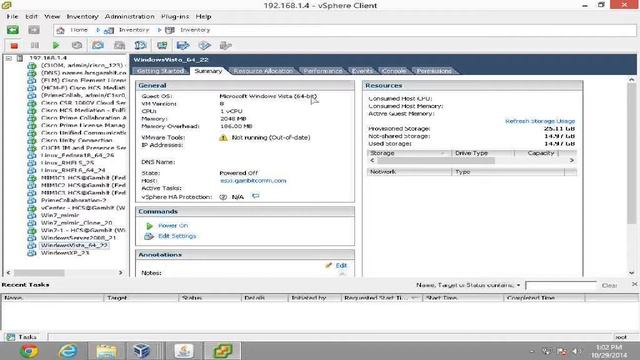Select the WindowsXP_23 virtual machine
This screenshot has height=360, width=640.
(x=65, y=253)
